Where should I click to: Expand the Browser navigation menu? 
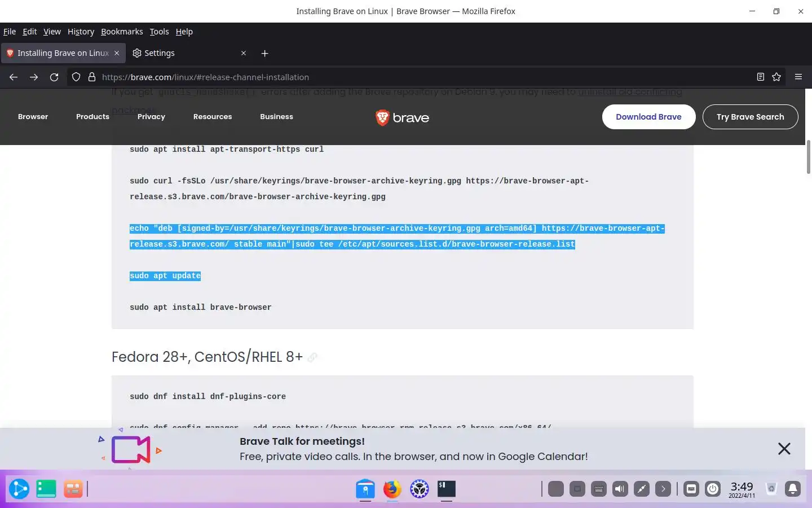coord(33,117)
